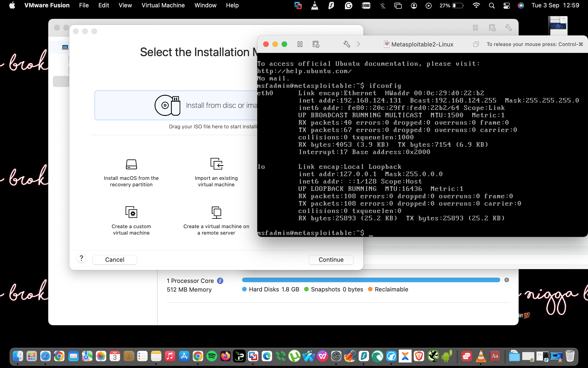Open Spotify from the Dock

(212, 356)
